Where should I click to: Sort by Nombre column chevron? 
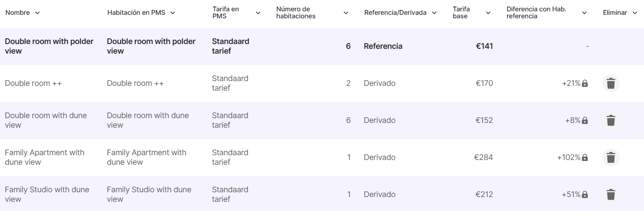click(37, 13)
